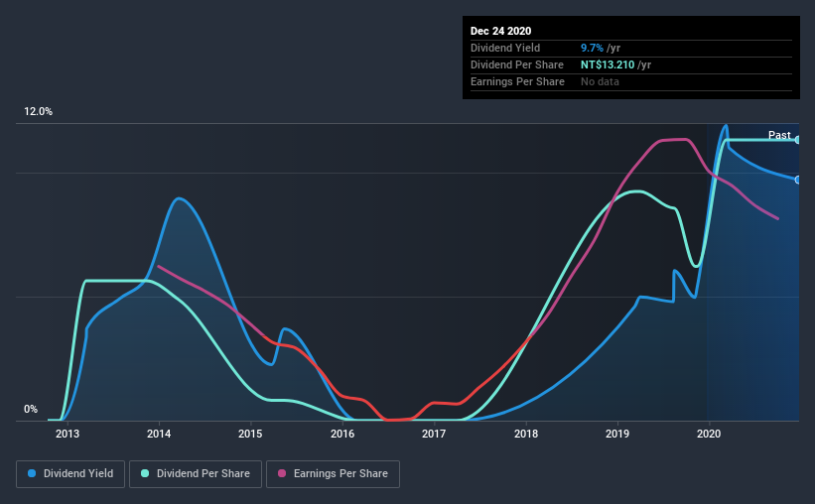Select the 2016 x-axis label
Image resolution: width=815 pixels, height=504 pixels.
point(342,434)
